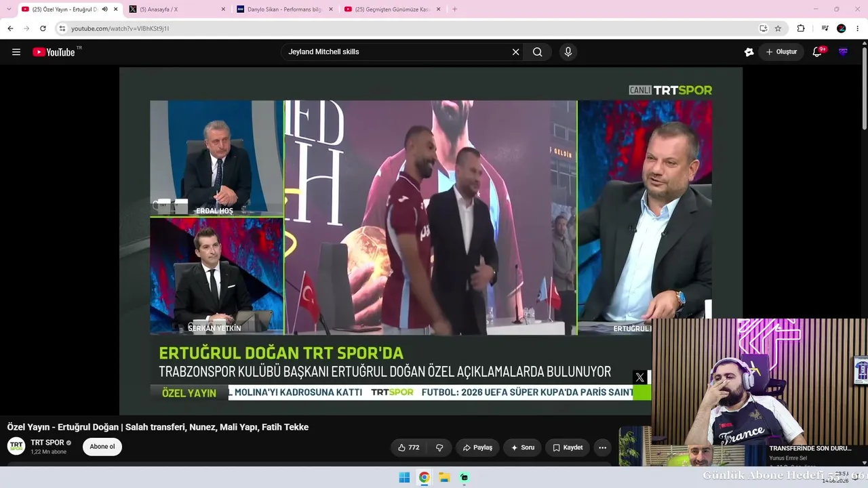The height and width of the screenshot is (488, 868).
Task: Click the install app icon in the address bar
Action: tap(763, 28)
